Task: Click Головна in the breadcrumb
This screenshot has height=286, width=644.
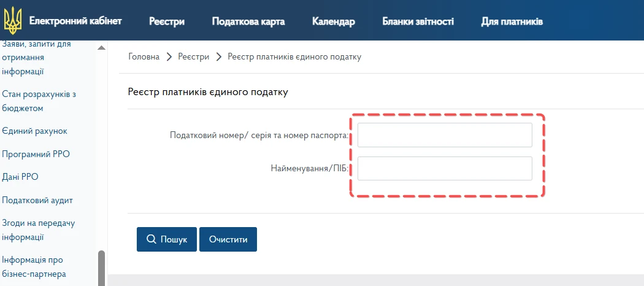Action: click(x=144, y=56)
